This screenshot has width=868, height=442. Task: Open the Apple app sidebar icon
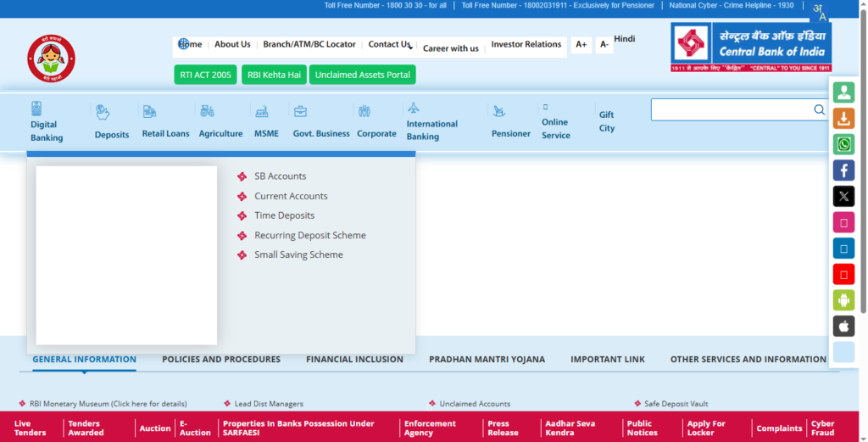(843, 327)
